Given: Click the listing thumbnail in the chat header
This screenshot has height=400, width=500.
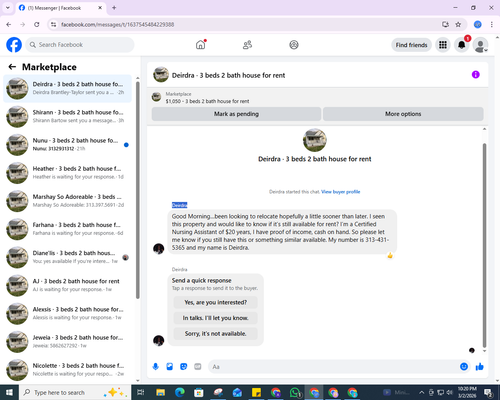Looking at the screenshot, I should tap(161, 74).
